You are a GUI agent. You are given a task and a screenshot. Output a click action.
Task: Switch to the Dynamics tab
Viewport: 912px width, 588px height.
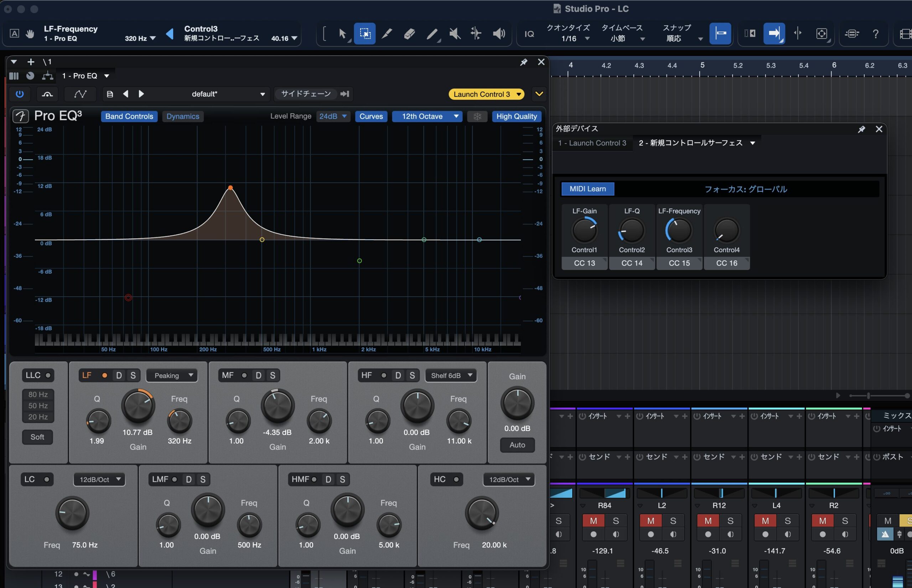pyautogui.click(x=182, y=116)
